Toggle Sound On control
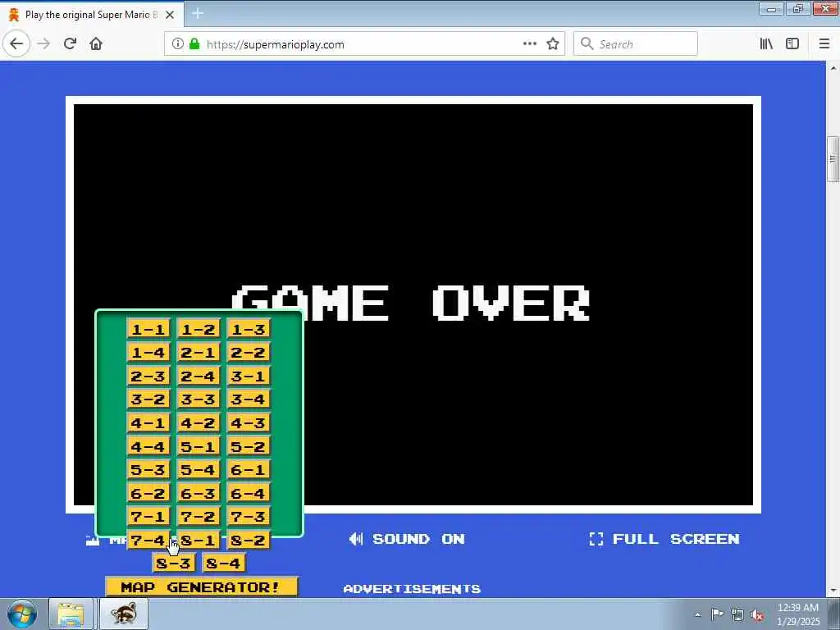Image resolution: width=840 pixels, height=630 pixels. [407, 539]
